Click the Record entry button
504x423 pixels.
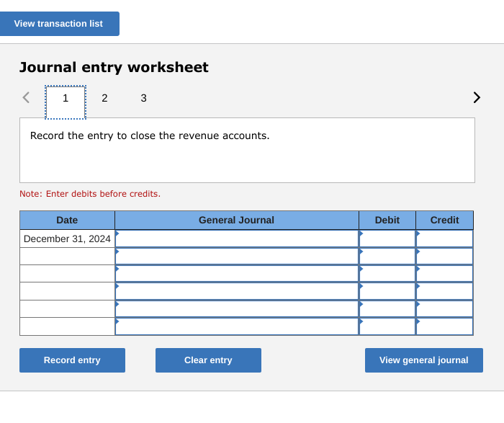point(72,360)
